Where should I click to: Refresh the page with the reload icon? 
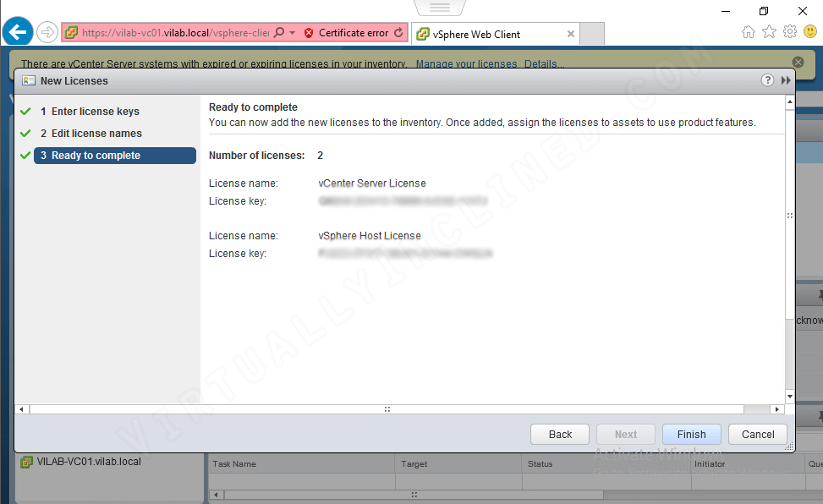tap(399, 32)
